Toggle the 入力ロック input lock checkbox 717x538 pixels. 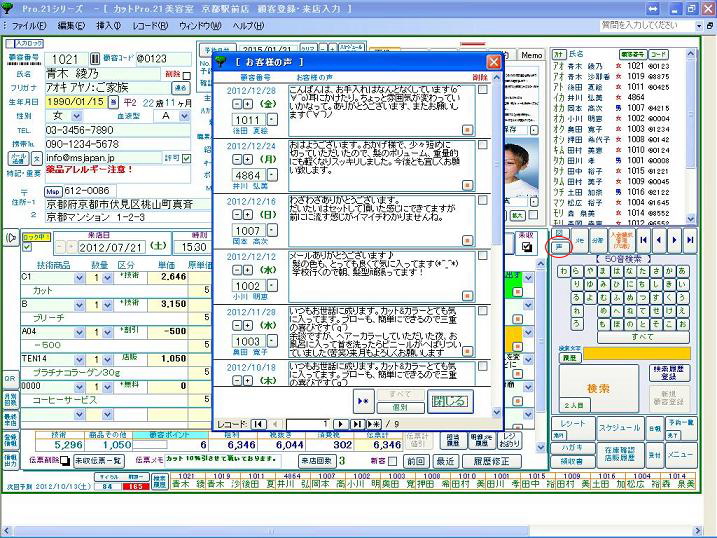tap(10, 43)
